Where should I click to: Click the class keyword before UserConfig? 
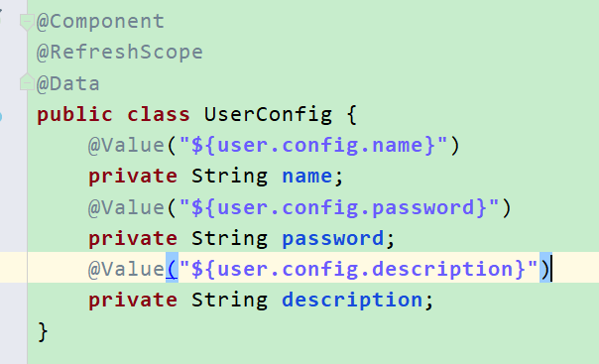pos(159,115)
